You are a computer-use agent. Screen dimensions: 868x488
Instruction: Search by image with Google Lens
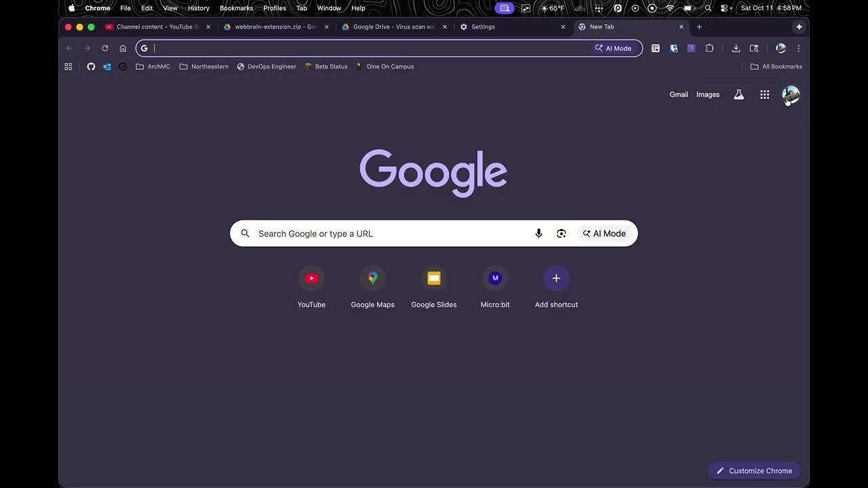click(561, 234)
